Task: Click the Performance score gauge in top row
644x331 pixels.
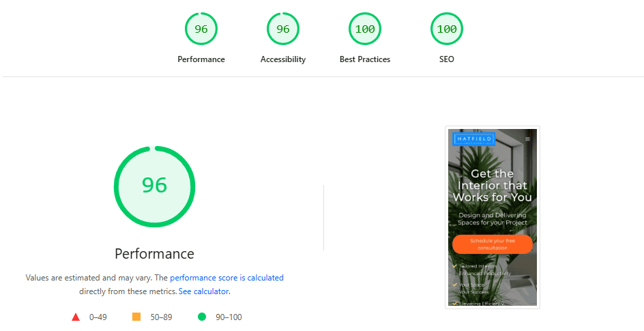Action: click(201, 29)
